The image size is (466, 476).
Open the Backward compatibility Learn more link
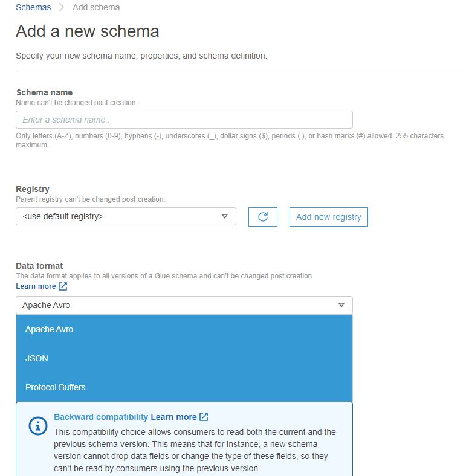173,417
